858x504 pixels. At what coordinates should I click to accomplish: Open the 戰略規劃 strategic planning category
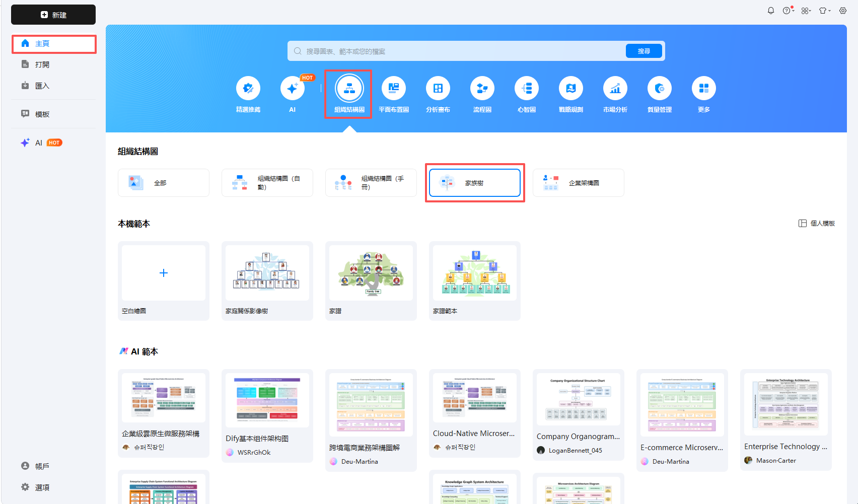[x=570, y=94]
